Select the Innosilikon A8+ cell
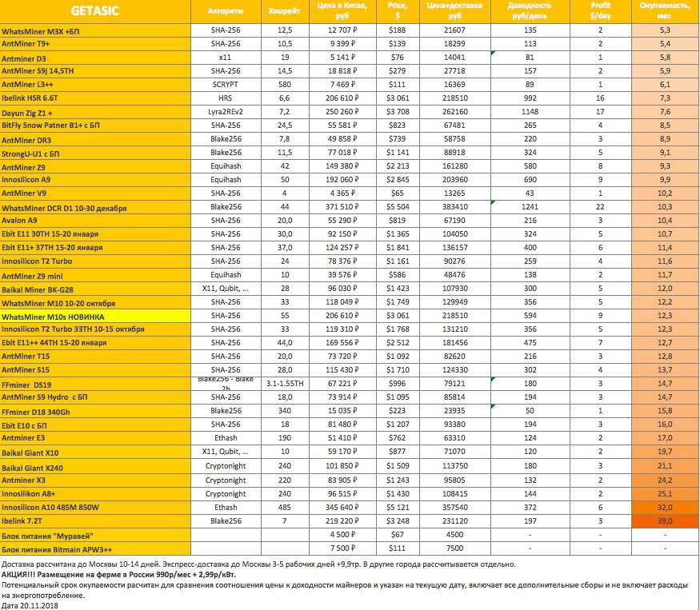This screenshot has width=700, height=610. pyautogui.click(x=95, y=494)
